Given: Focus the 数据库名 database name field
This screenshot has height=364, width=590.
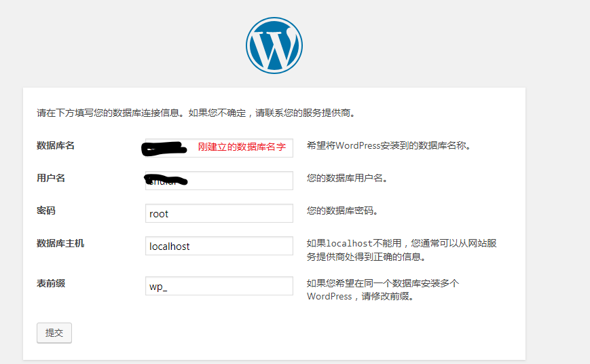Looking at the screenshot, I should 219,148.
